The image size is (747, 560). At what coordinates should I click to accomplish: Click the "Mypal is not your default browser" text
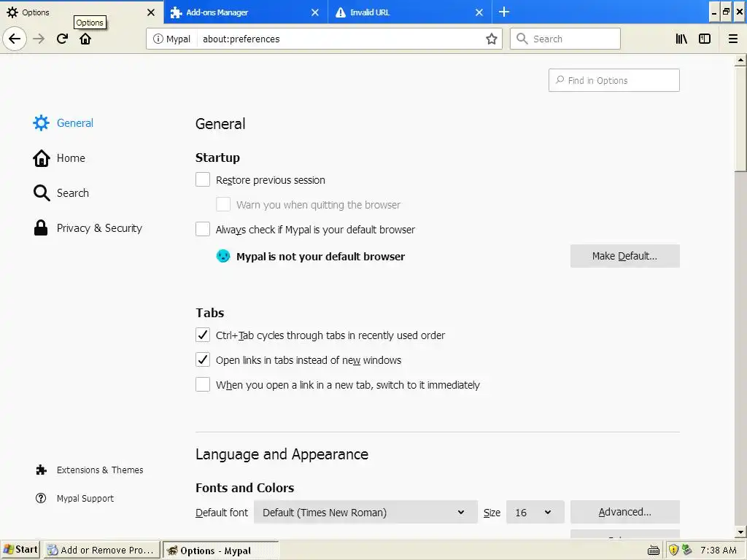pyautogui.click(x=321, y=257)
